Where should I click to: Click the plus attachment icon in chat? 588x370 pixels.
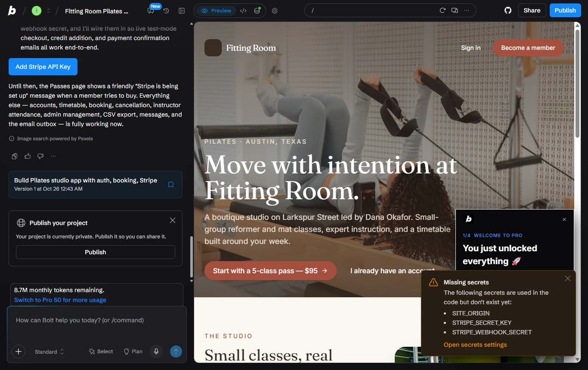[x=19, y=351]
